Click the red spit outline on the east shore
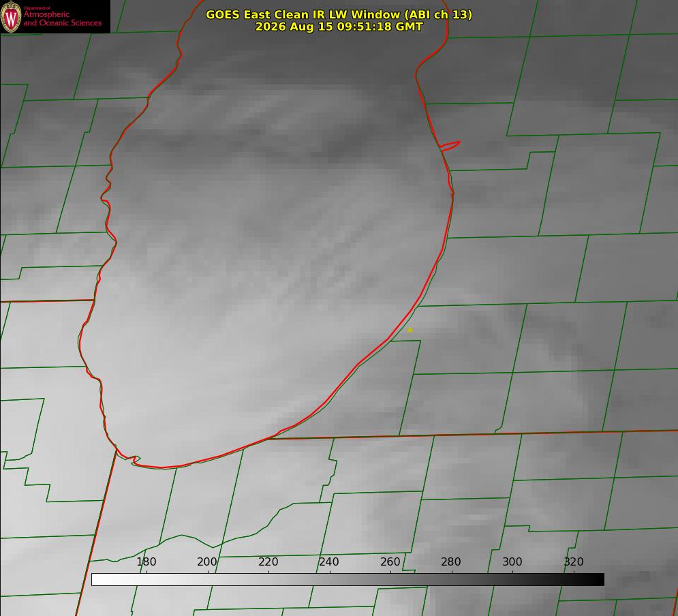Image resolution: width=678 pixels, height=616 pixels. 450,145
